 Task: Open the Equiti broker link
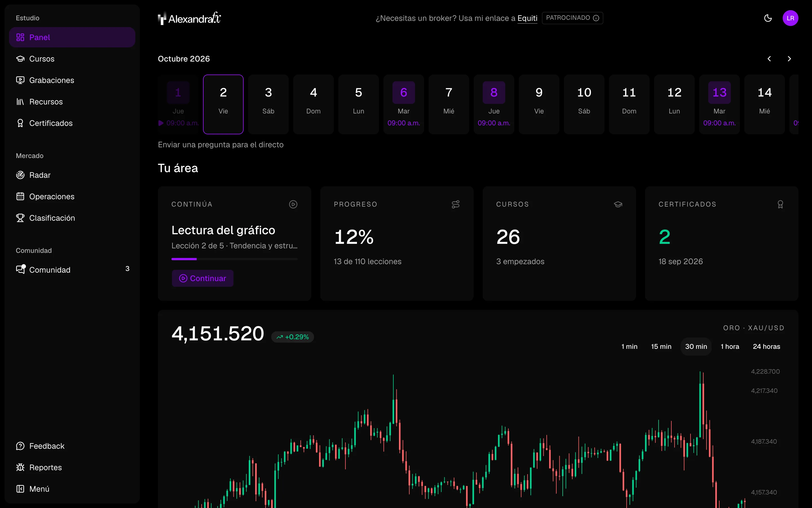528,18
